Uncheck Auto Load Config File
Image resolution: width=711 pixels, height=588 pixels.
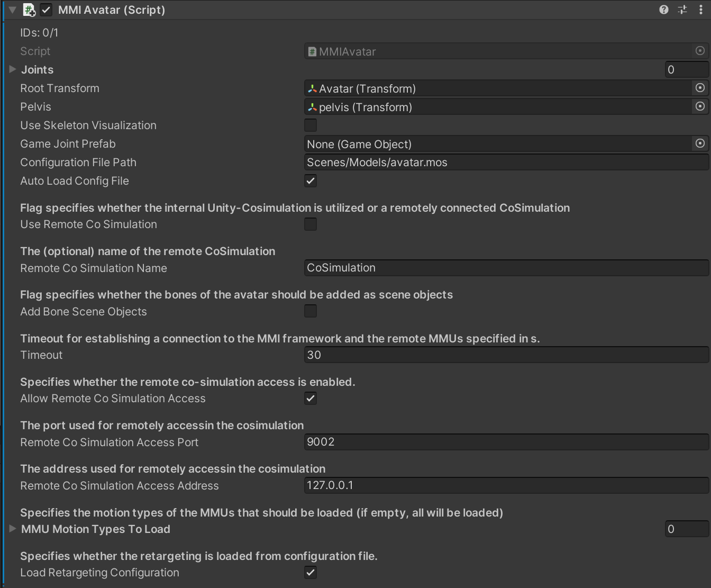pyautogui.click(x=311, y=180)
